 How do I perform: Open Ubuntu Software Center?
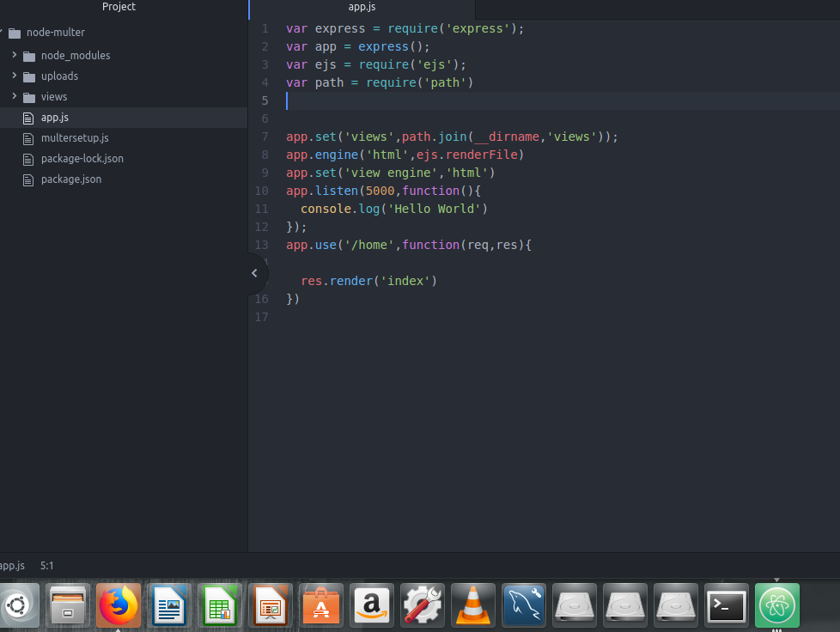pyautogui.click(x=321, y=605)
